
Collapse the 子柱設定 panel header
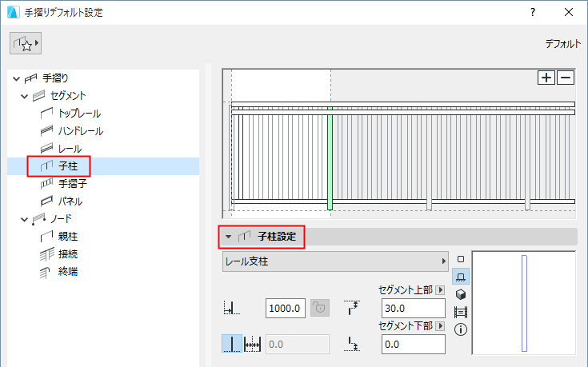coord(228,237)
